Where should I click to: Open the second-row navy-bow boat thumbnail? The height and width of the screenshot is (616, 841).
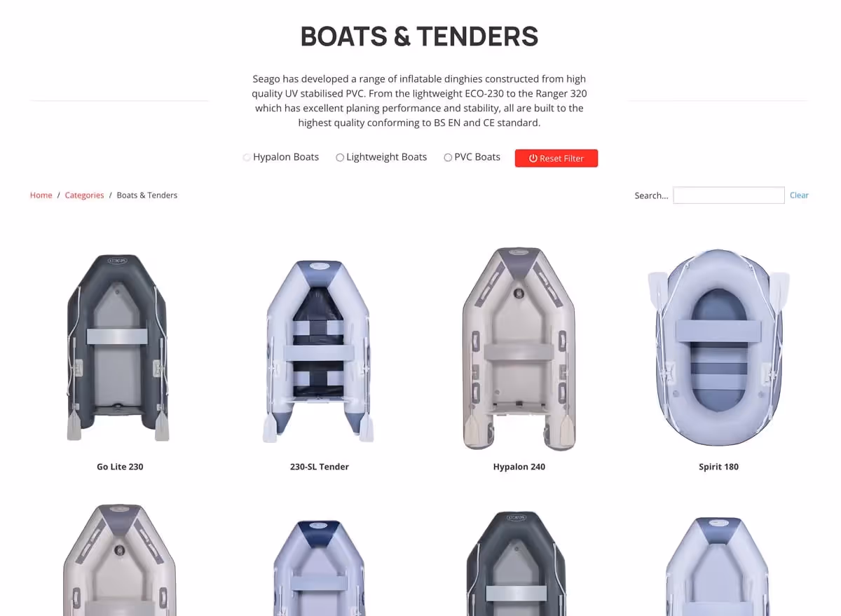click(x=319, y=568)
